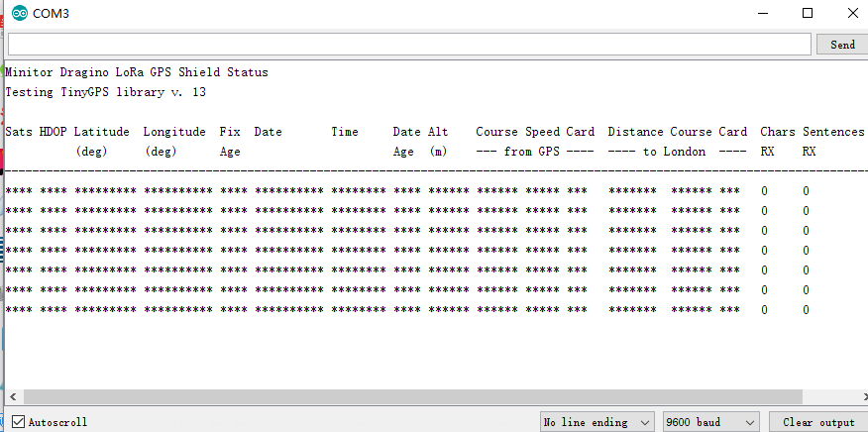
Task: Click the COM3 title text
Action: click(51, 13)
